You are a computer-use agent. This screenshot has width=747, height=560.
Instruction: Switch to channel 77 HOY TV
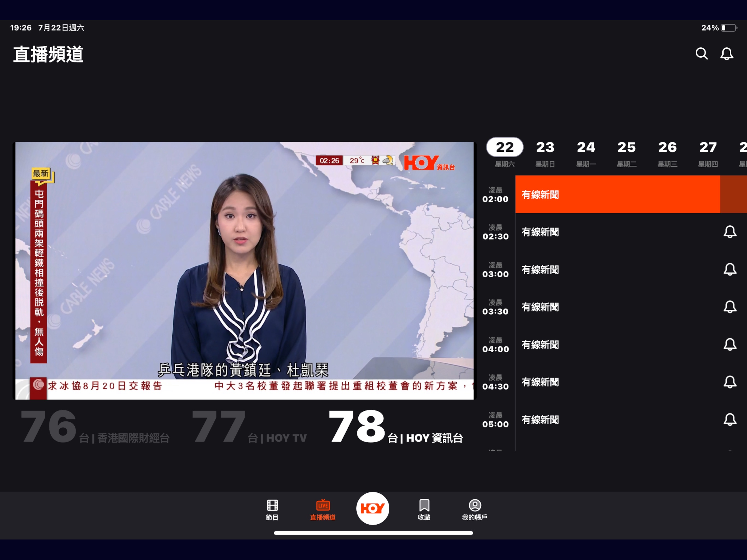pyautogui.click(x=249, y=426)
